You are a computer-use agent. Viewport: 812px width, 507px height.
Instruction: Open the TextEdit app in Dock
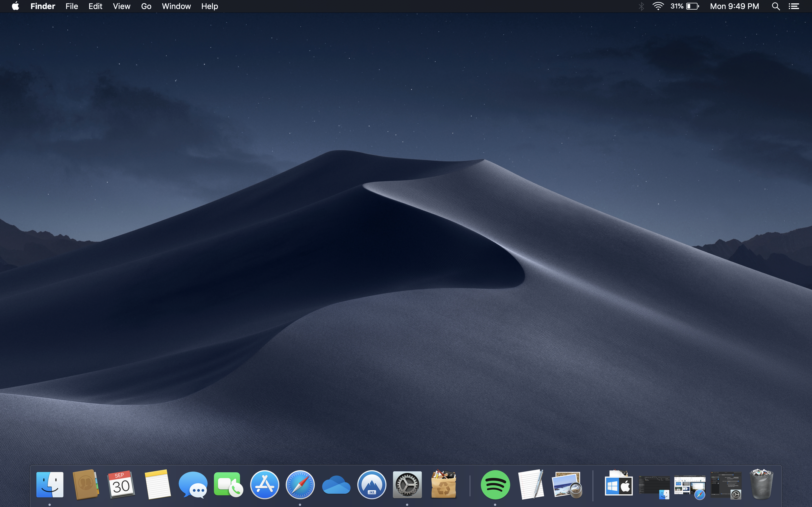[531, 485]
